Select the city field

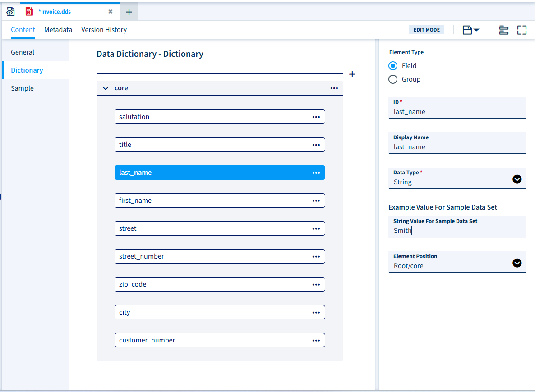coord(220,312)
